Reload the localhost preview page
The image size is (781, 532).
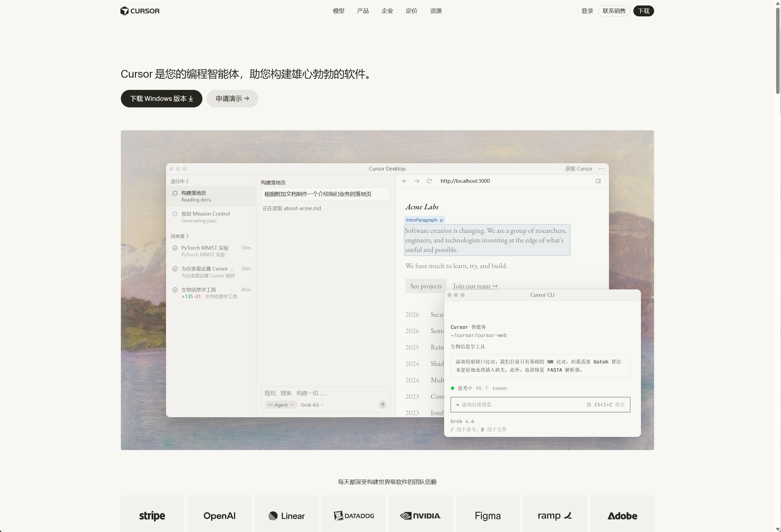point(429,181)
